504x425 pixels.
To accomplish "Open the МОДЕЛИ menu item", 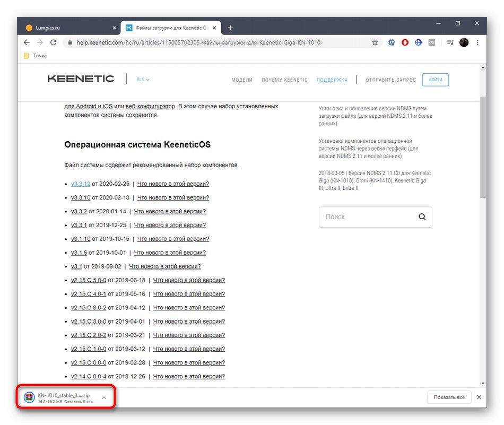I will point(242,80).
